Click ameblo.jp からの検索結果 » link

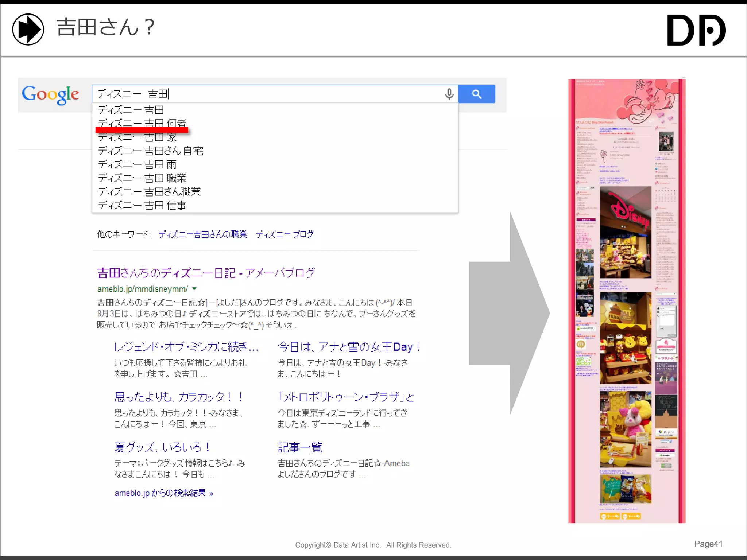click(164, 493)
